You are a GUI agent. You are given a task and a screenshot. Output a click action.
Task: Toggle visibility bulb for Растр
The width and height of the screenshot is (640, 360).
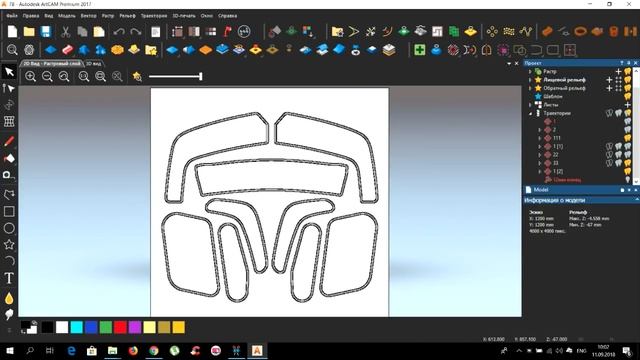[x=628, y=71]
